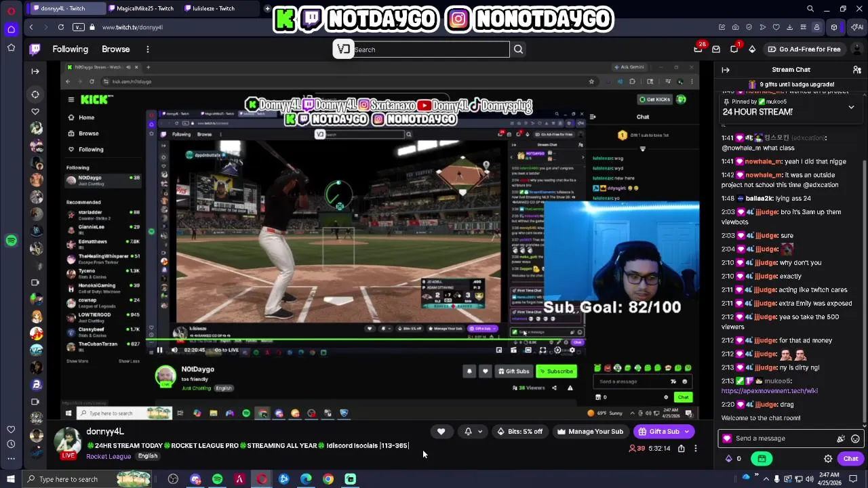The height and width of the screenshot is (488, 868).
Task: Expand the left followed-channels sidebar
Action: click(35, 70)
